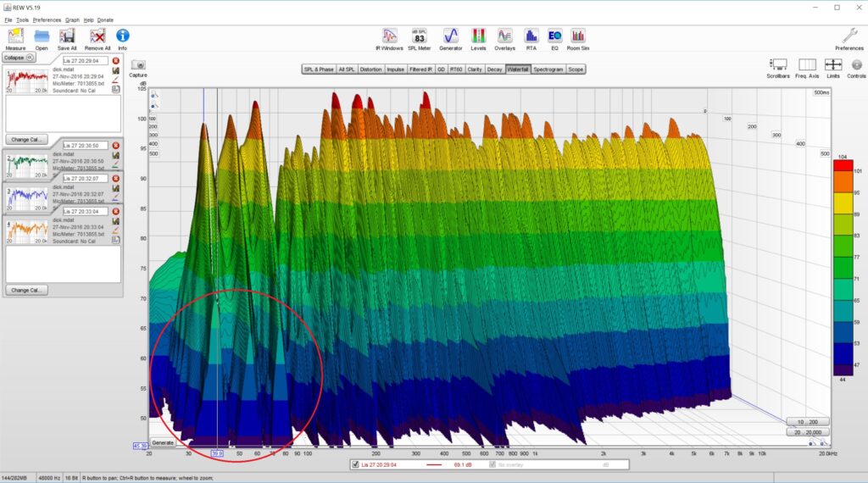Delete measurement Lis 27 20:30:50 with red X

click(115, 146)
